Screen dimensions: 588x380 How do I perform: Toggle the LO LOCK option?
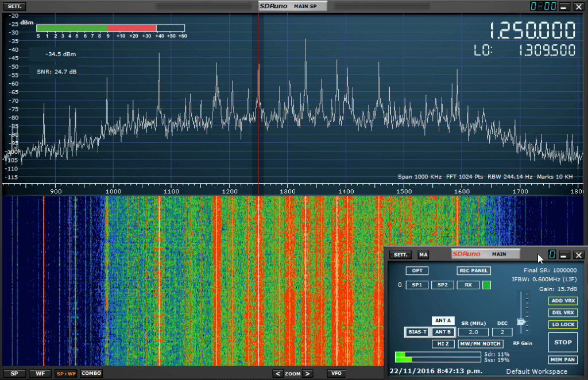563,325
